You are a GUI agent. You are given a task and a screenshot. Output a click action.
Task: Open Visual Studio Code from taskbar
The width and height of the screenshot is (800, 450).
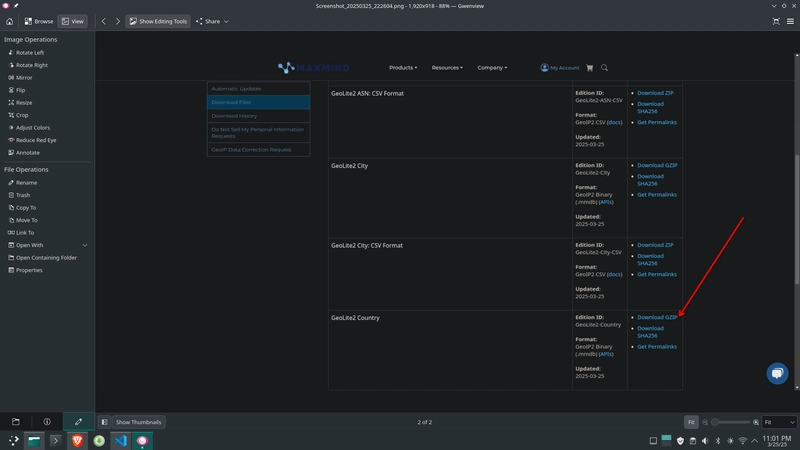coord(120,440)
